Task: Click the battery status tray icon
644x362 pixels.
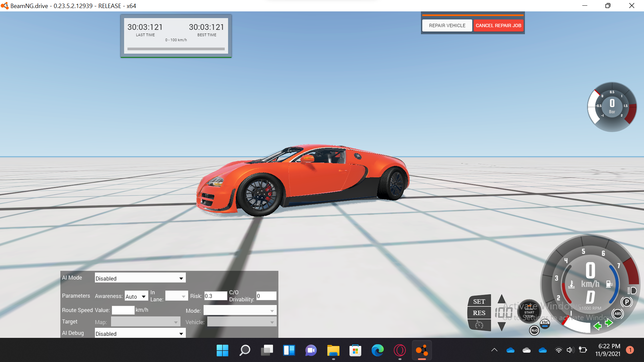Action: tap(583, 350)
